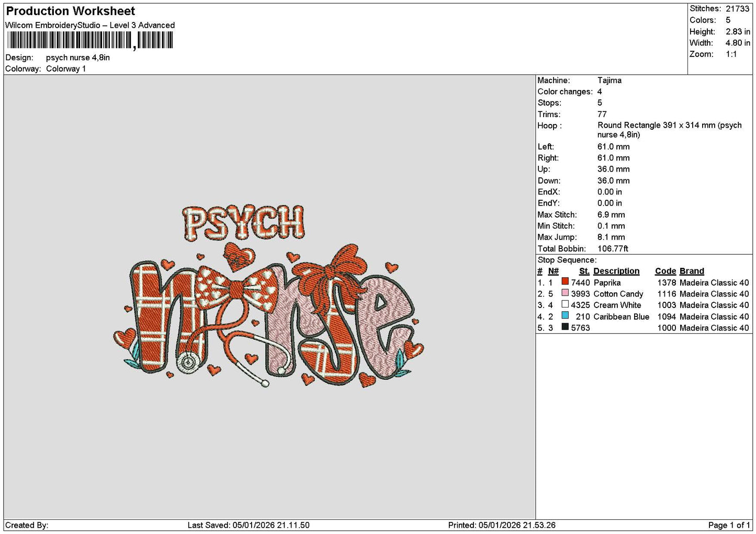Click the Caribbean Blue color swatch
Viewport: 756px width, 534px height.
click(565, 315)
